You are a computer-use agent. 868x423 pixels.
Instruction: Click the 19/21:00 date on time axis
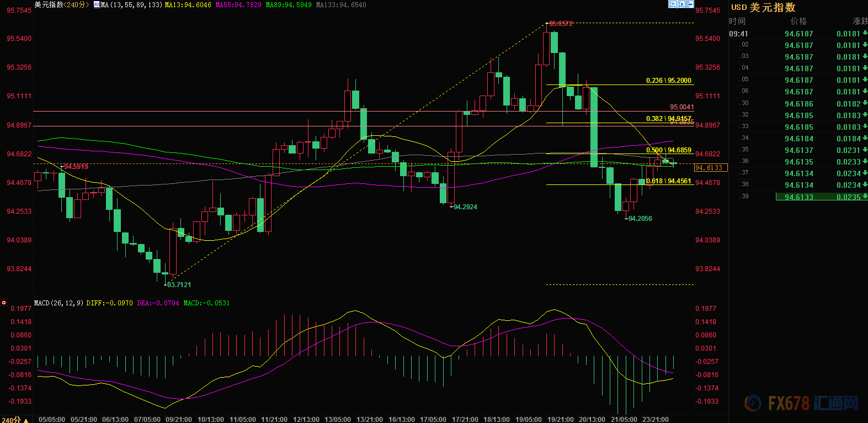click(x=560, y=420)
